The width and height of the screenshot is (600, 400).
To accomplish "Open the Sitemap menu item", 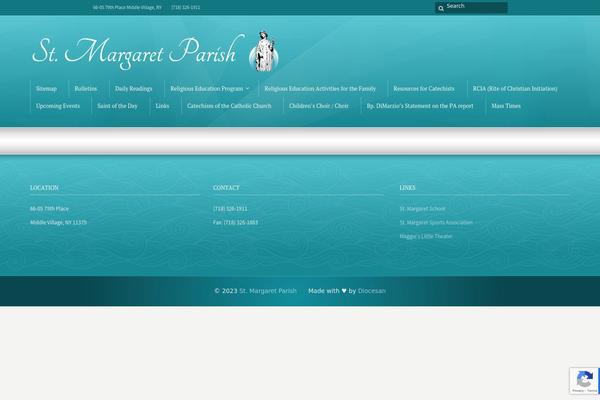I will [46, 89].
